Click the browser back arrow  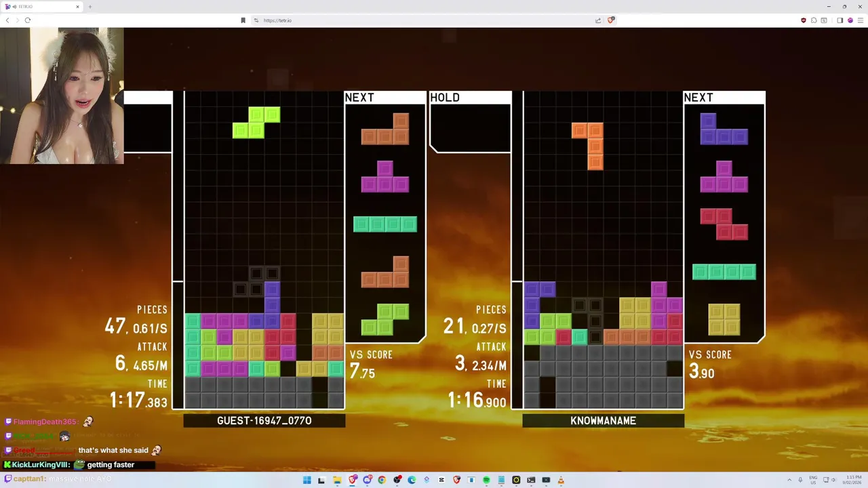(x=7, y=20)
